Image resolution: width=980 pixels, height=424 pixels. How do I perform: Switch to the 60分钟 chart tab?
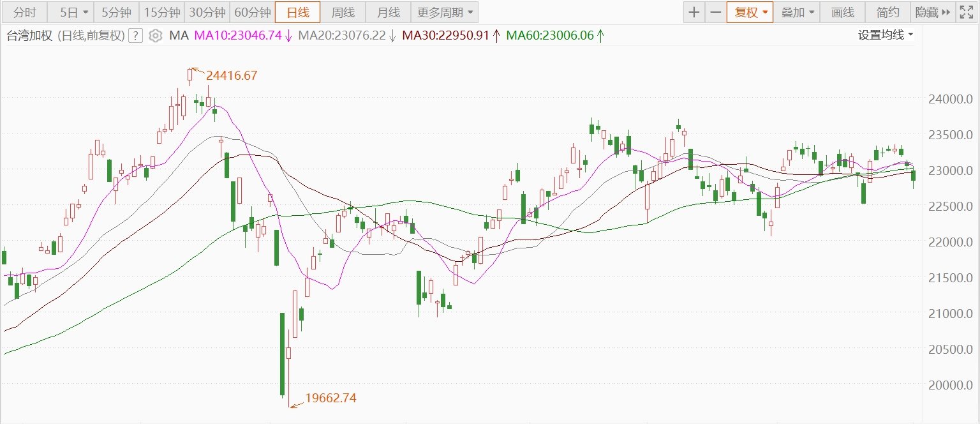click(252, 12)
